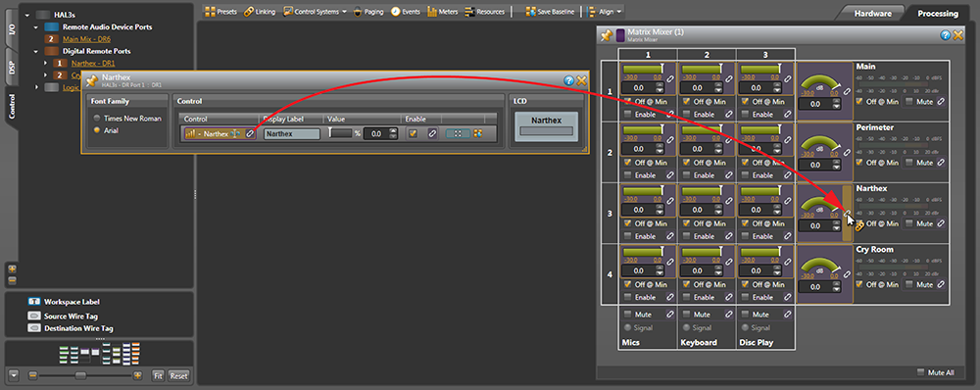Image resolution: width=980 pixels, height=390 pixels.
Task: Click the Fit zoom button
Action: click(x=158, y=375)
